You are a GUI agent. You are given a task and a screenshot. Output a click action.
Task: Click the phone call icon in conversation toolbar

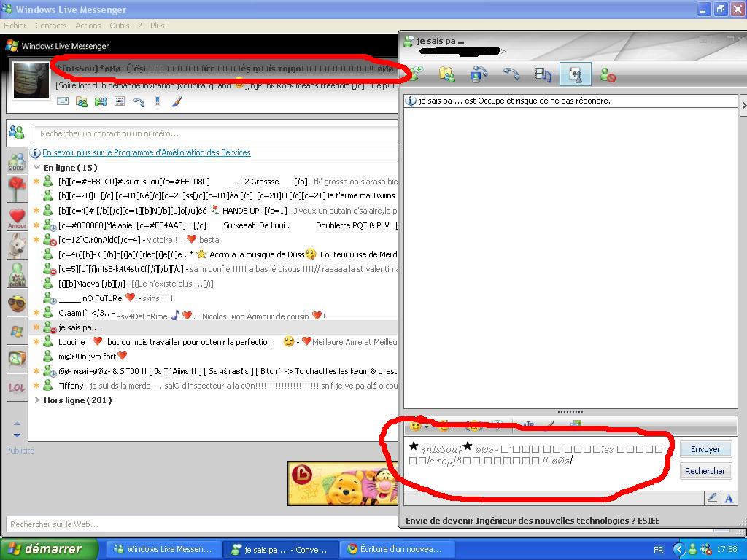click(511, 74)
